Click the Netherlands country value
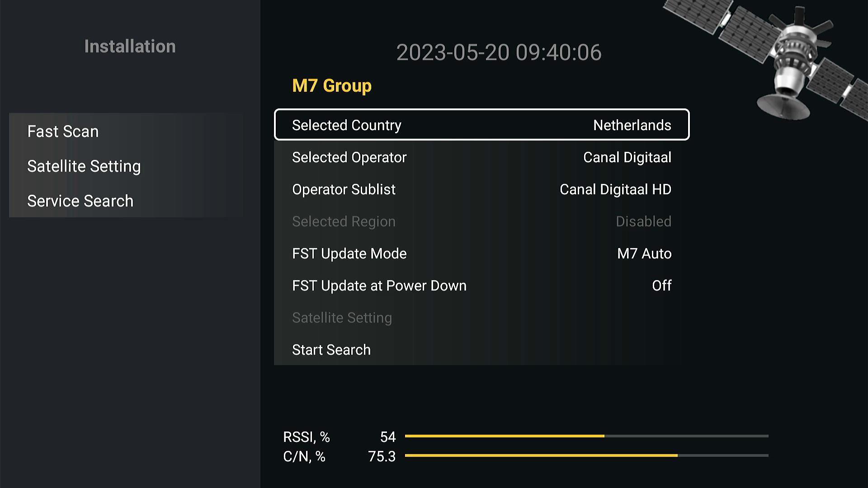 [632, 125]
